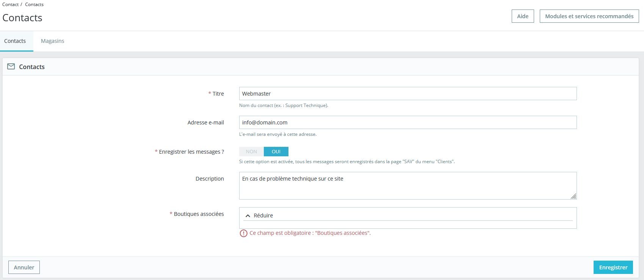This screenshot has width=644, height=280.
Task: Open the Magasins tab
Action: click(x=52, y=41)
